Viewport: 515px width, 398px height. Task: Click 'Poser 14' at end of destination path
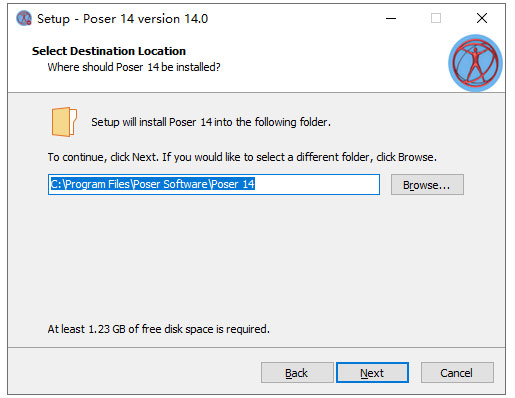[233, 184]
